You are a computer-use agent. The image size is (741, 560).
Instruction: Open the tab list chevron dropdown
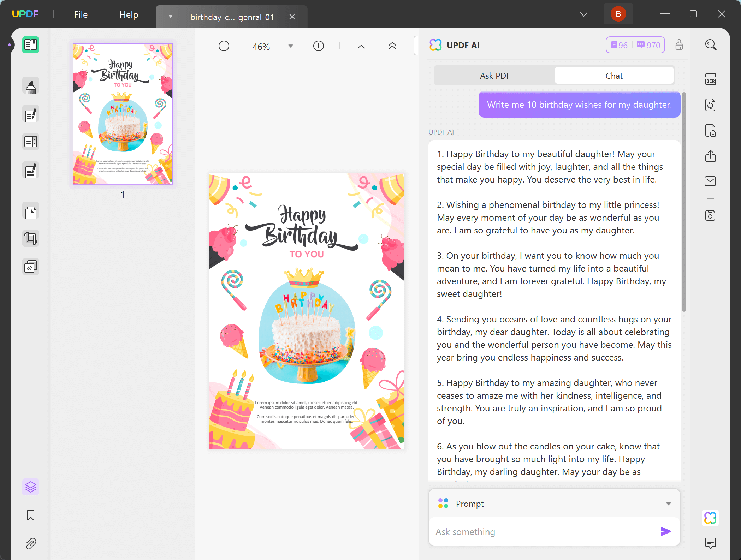point(583,14)
